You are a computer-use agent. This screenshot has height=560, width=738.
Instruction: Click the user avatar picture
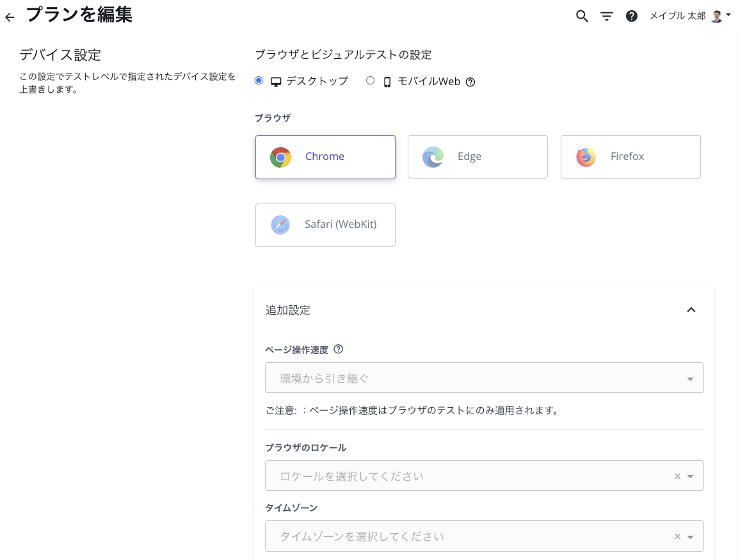click(717, 17)
